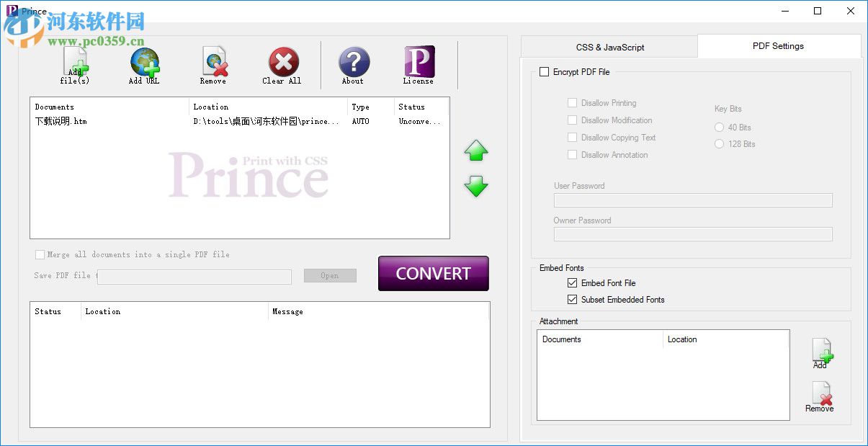Click Attachment list Location column header
The height and width of the screenshot is (446, 868).
tap(726, 339)
